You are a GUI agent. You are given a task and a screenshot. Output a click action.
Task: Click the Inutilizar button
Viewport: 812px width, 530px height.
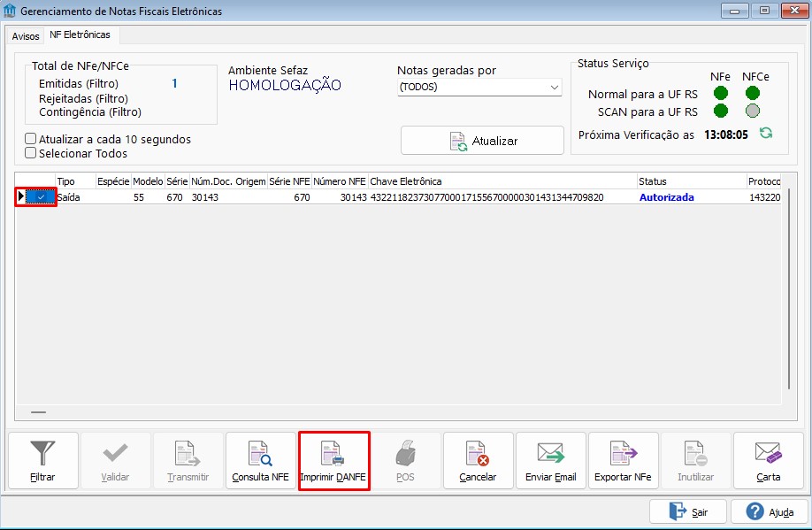tap(695, 460)
